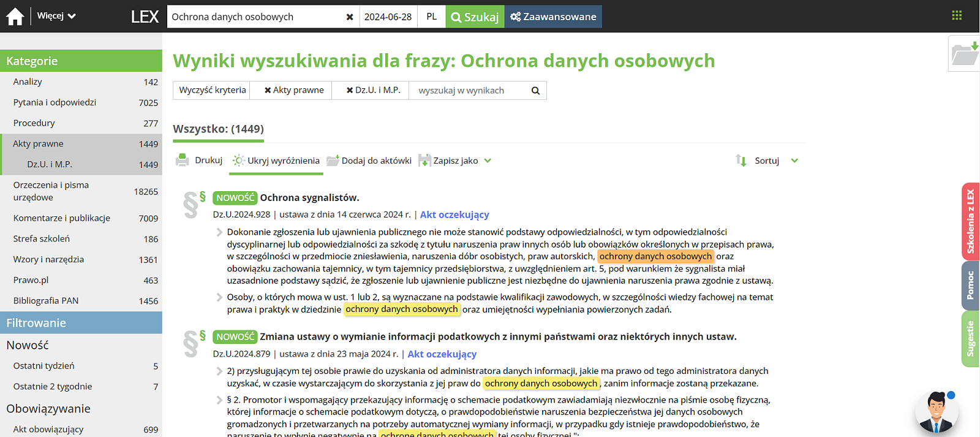Image resolution: width=980 pixels, height=437 pixels.
Task: Click the Drukuj printer icon
Action: pyautogui.click(x=183, y=161)
